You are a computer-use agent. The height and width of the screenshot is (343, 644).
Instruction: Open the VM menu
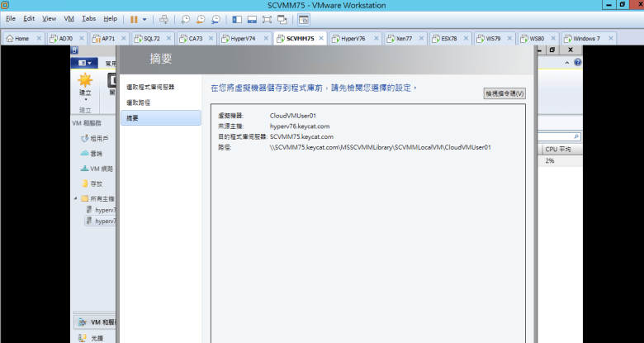click(x=69, y=18)
